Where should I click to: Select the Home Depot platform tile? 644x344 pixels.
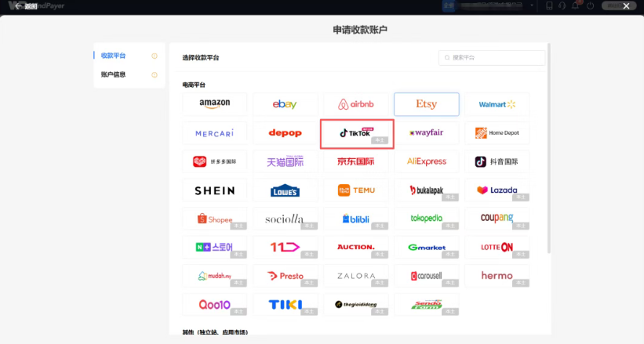click(x=497, y=132)
